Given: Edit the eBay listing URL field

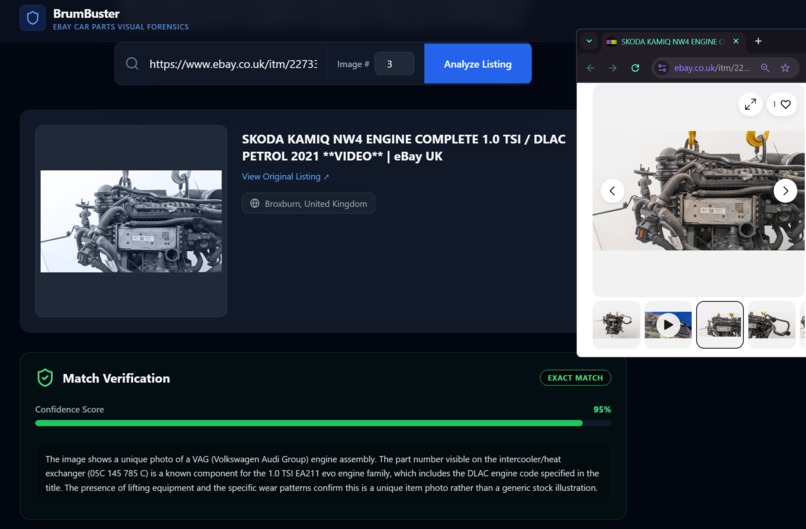Looking at the screenshot, I should [x=233, y=64].
